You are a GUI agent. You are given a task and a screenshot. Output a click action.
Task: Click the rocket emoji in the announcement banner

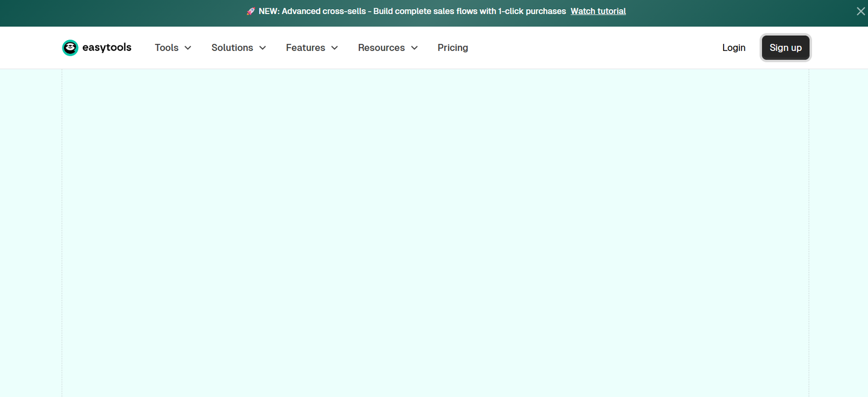click(251, 11)
